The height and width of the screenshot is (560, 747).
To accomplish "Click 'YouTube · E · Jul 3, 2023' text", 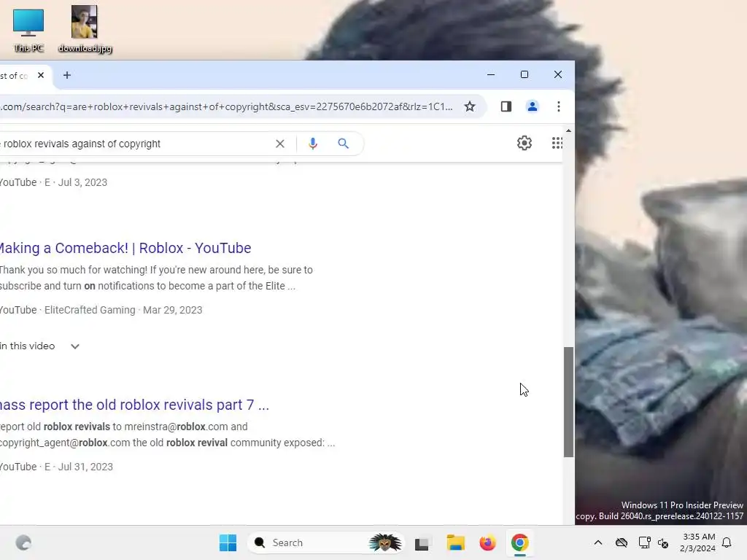I will point(53,182).
